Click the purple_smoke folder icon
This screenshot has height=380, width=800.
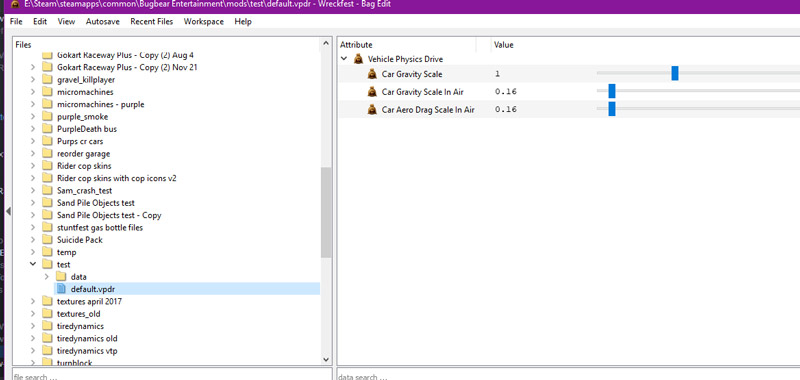click(x=47, y=117)
